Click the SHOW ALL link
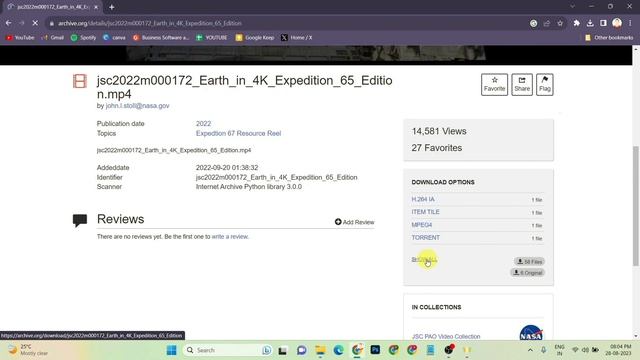 tap(424, 260)
